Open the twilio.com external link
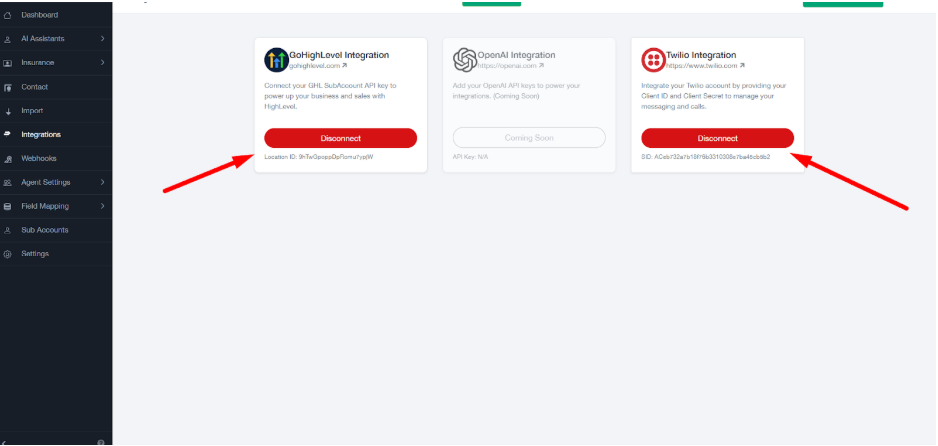The image size is (938, 446). (x=695, y=66)
